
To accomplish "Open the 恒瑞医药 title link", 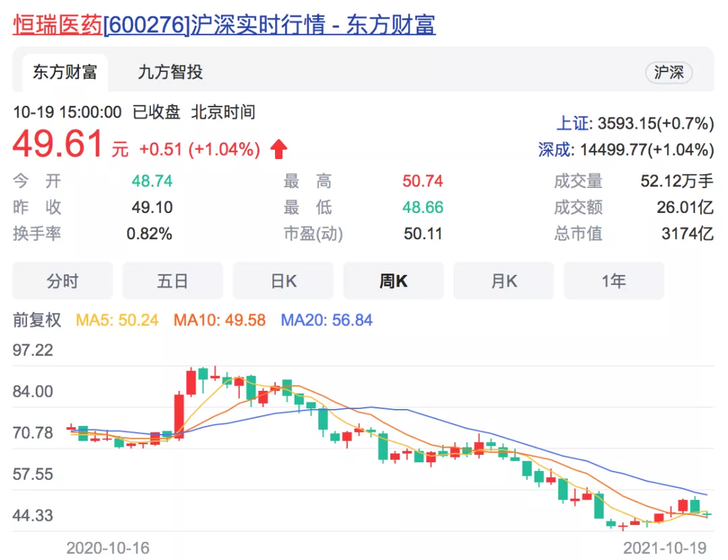I will click(58, 24).
